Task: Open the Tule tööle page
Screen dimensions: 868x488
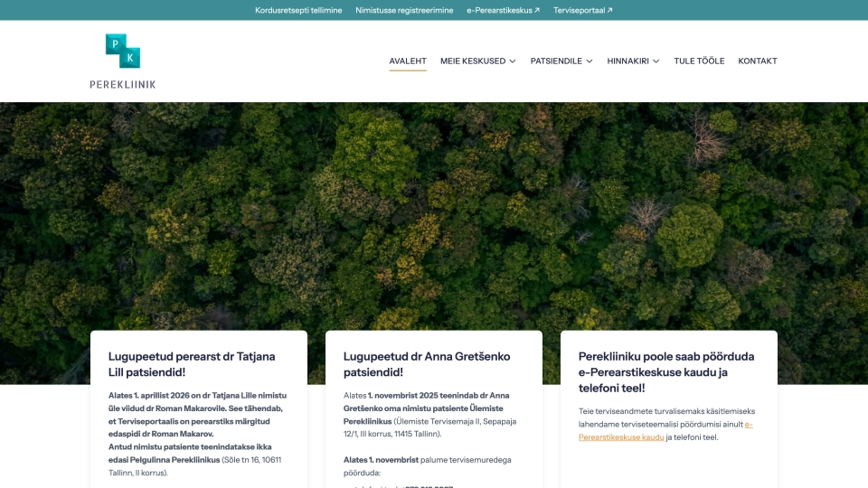Action: tap(699, 61)
